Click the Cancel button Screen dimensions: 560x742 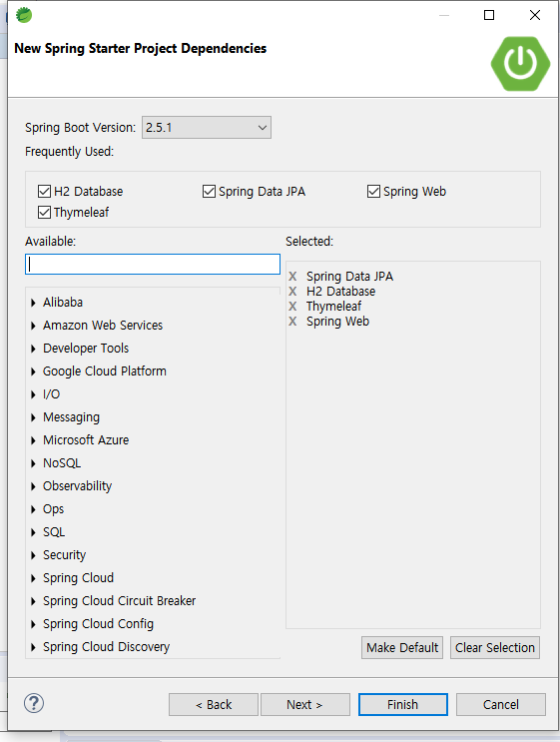coord(501,705)
